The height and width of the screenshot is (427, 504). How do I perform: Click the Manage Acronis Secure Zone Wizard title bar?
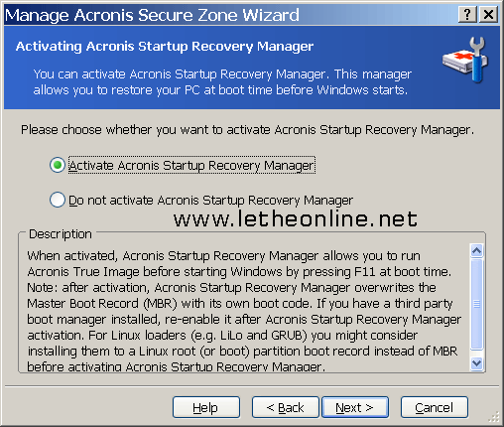coord(230,15)
